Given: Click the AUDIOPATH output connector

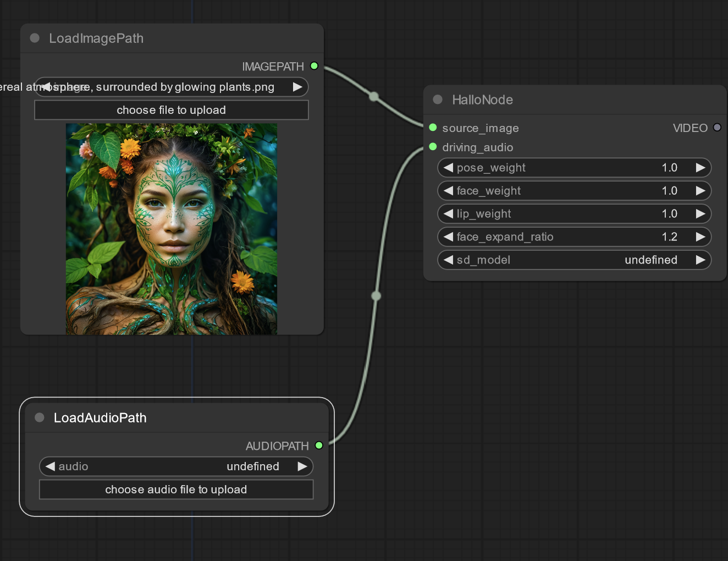Looking at the screenshot, I should pos(319,446).
